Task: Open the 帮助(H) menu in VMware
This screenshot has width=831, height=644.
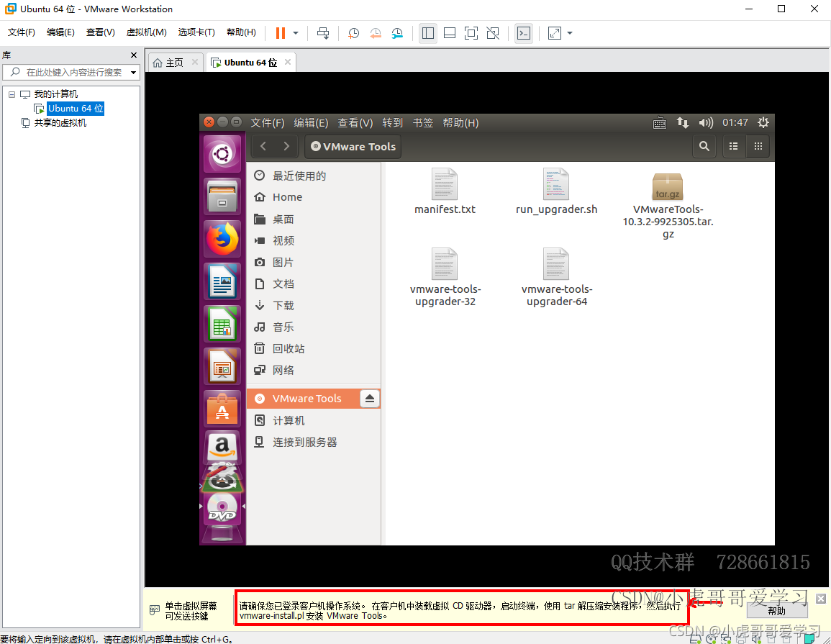Action: coord(241,32)
